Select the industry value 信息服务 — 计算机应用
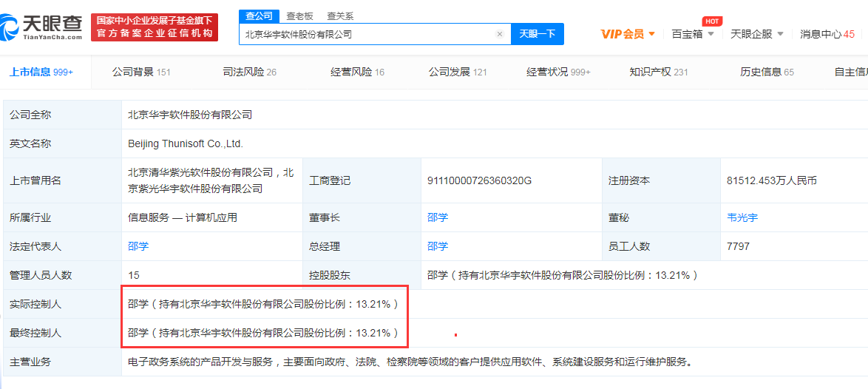The height and width of the screenshot is (389, 868). tap(182, 217)
